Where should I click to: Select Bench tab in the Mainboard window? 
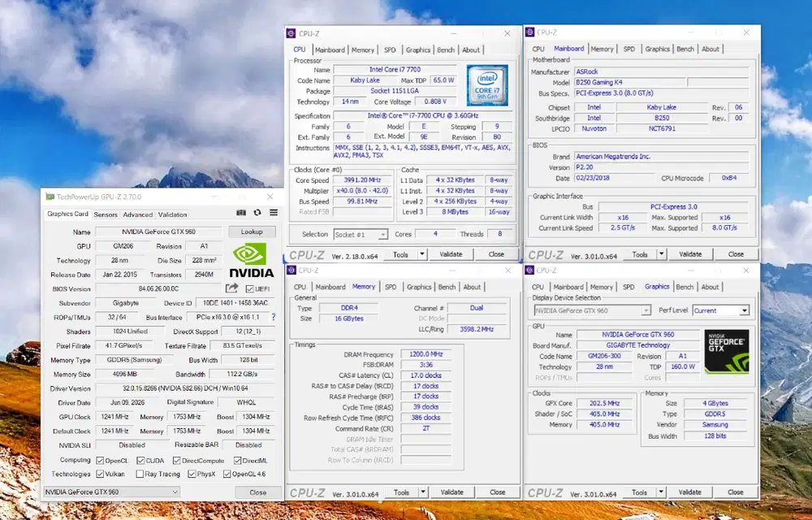coord(685,49)
